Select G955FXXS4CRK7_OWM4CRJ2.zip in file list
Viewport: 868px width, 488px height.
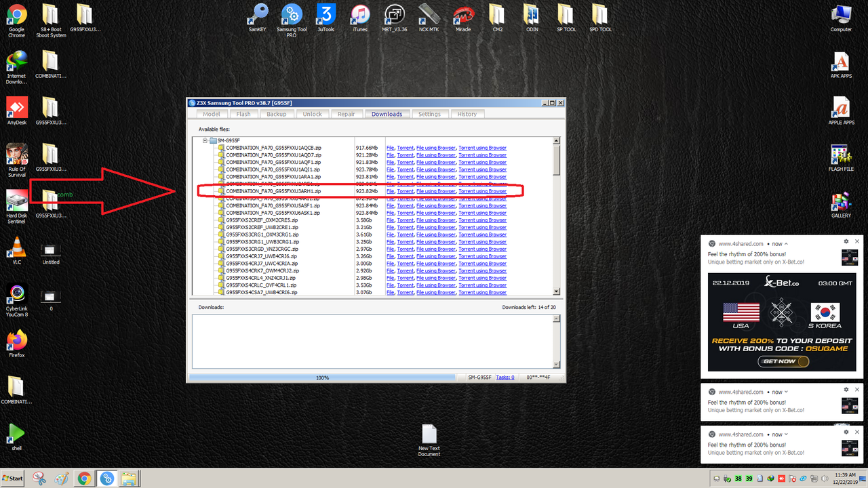262,271
